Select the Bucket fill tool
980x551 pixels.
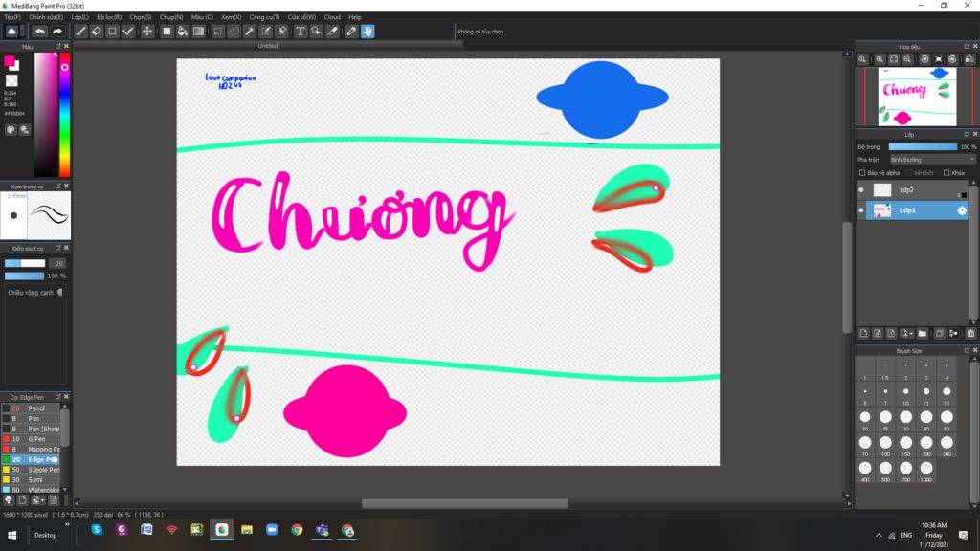click(183, 32)
